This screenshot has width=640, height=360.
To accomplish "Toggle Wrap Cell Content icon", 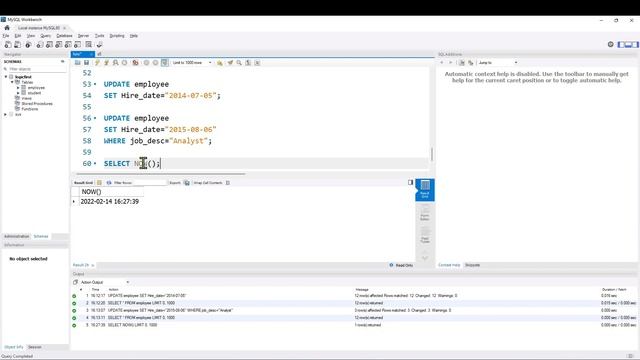I will pos(228,183).
